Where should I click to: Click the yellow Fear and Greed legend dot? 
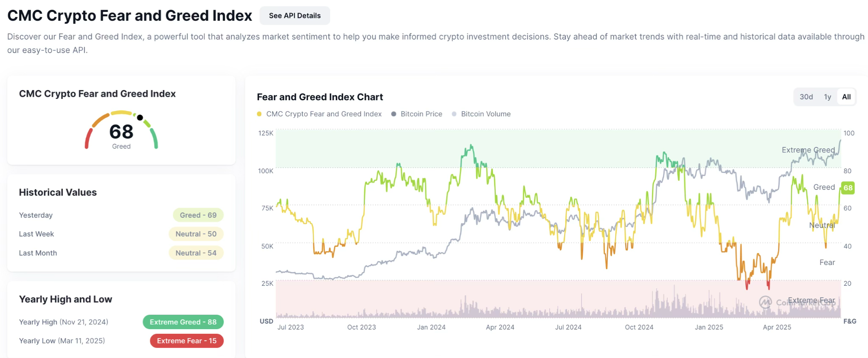coord(259,114)
